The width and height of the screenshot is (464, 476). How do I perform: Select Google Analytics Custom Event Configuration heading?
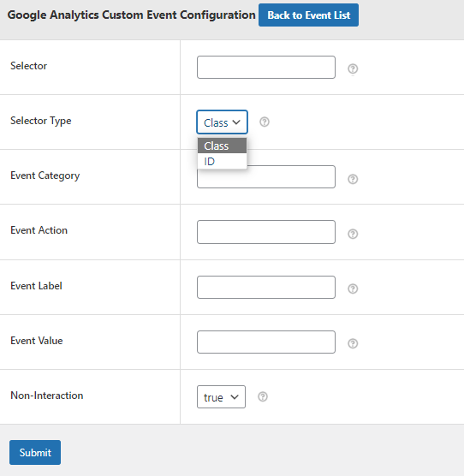131,15
